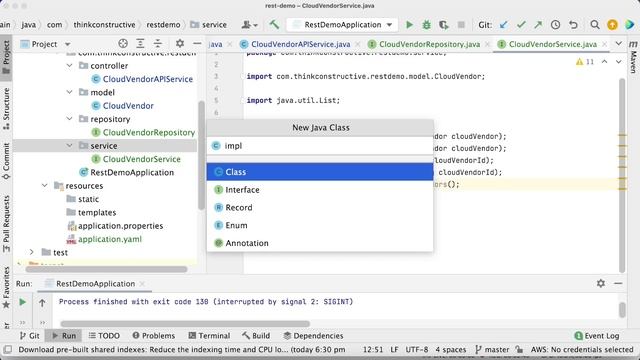Open the Problems tool window
Image resolution: width=640 pixels, height=360 pixels.
point(153,336)
